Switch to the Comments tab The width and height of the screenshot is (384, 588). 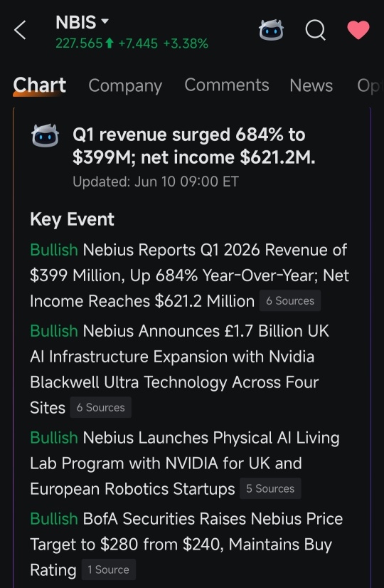[227, 85]
